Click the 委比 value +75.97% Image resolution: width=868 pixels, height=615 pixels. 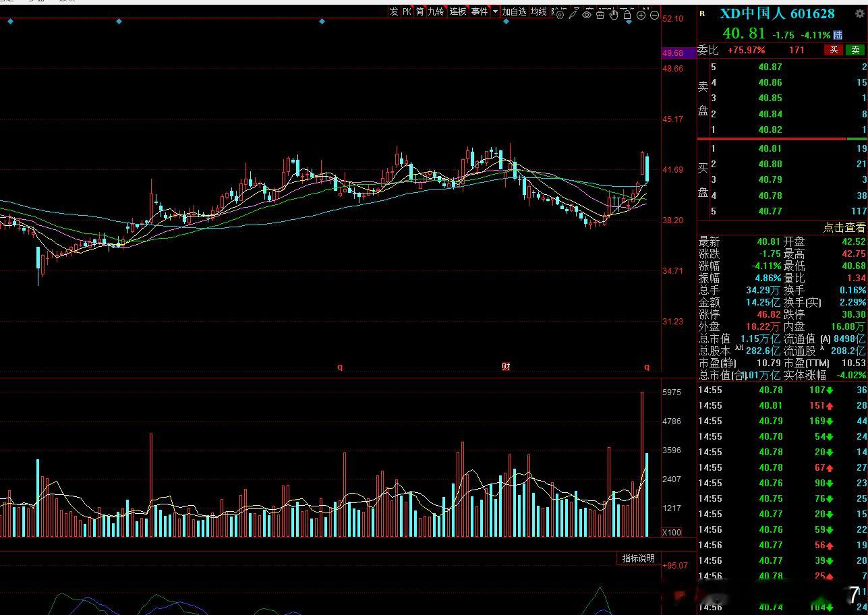coord(746,50)
